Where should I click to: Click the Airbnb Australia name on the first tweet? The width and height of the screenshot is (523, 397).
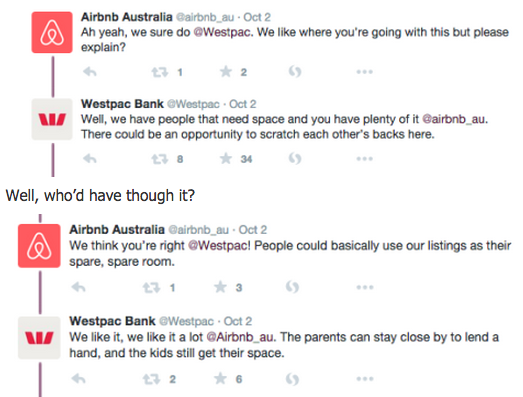(x=127, y=17)
